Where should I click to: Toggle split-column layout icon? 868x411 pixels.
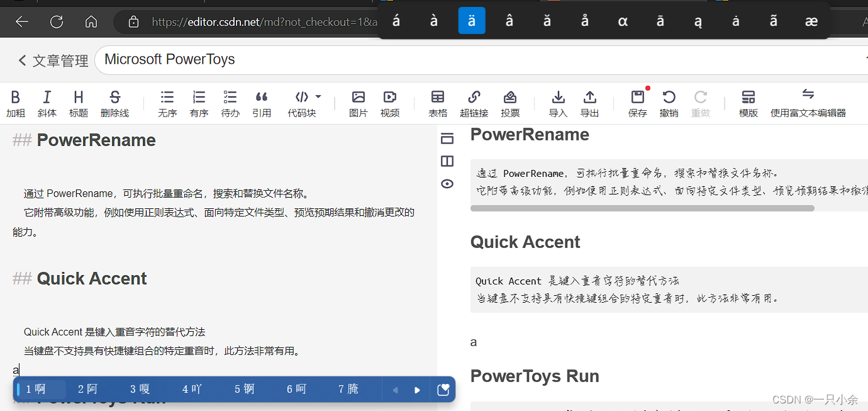click(x=447, y=161)
